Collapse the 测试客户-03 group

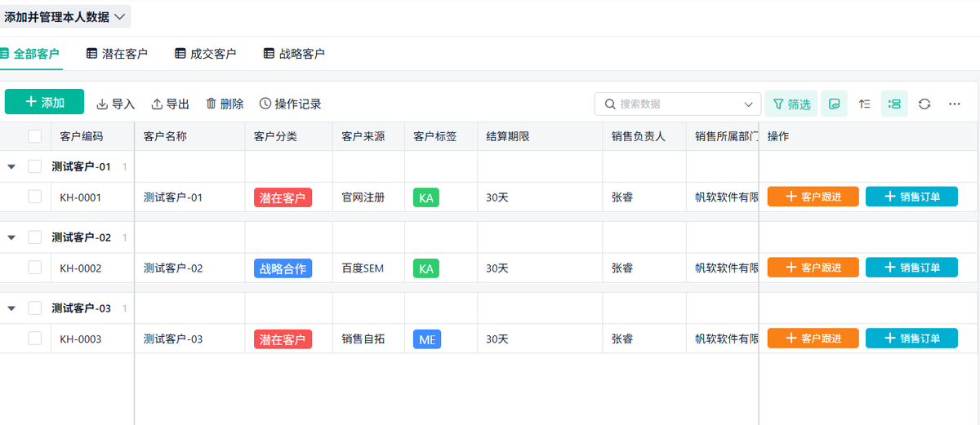[x=11, y=308]
